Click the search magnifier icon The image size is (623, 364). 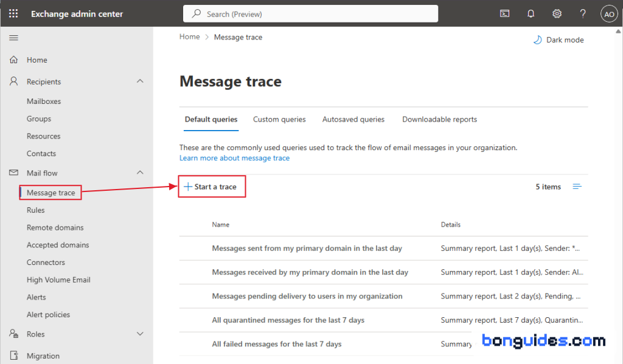(x=197, y=14)
